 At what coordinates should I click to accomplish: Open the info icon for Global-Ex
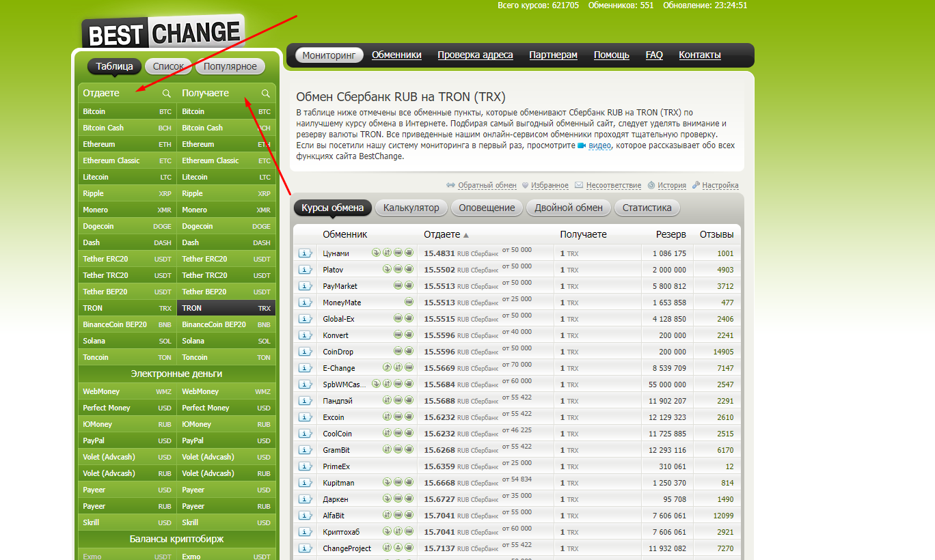pyautogui.click(x=305, y=319)
